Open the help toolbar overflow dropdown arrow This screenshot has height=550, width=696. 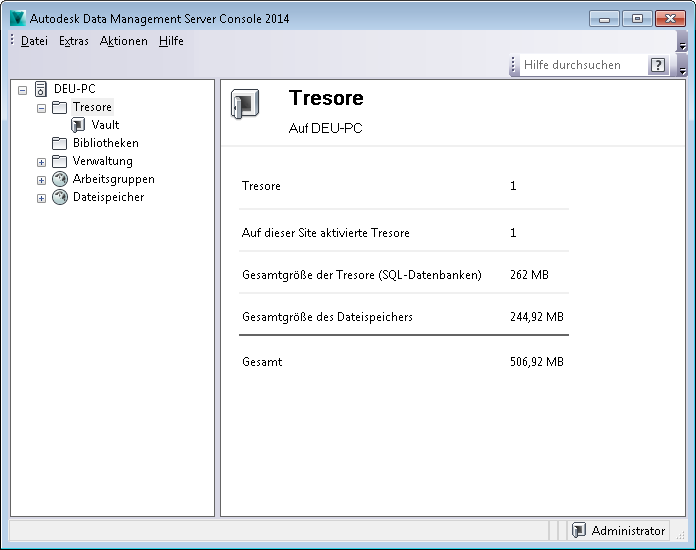pos(682,66)
